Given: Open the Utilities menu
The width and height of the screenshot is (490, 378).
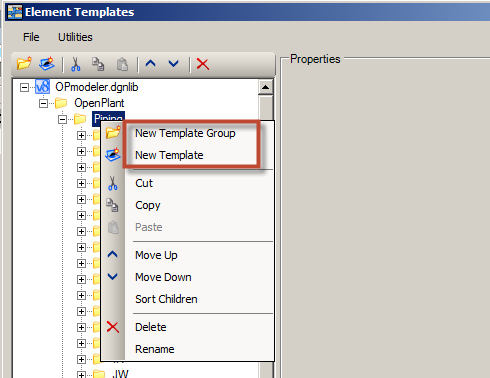Looking at the screenshot, I should click(x=75, y=37).
